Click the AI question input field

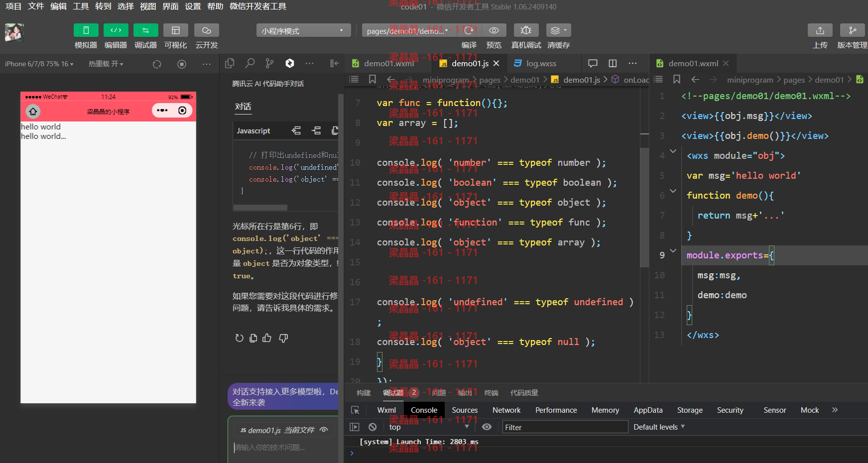[x=285, y=447]
